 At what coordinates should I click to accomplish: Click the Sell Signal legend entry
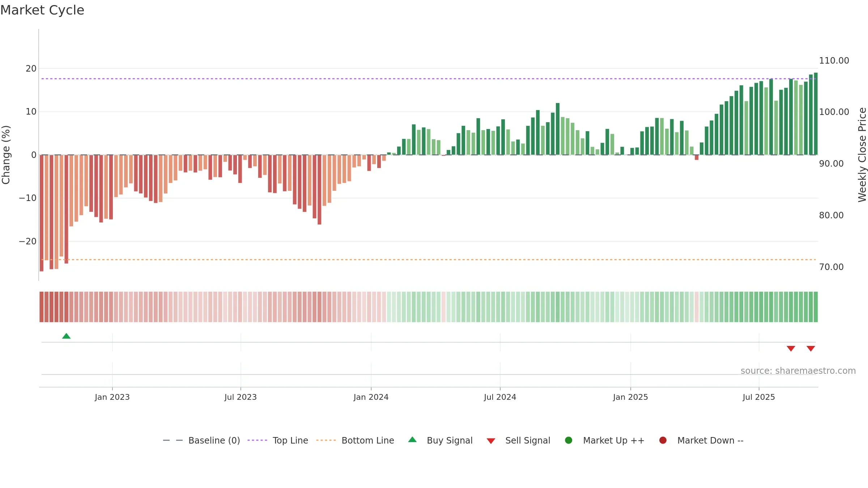tap(518, 440)
